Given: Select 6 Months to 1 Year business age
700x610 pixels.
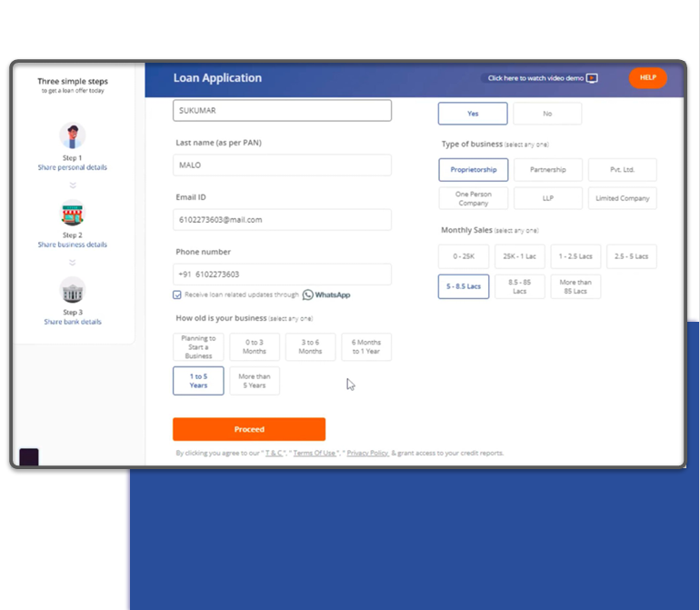Looking at the screenshot, I should click(366, 347).
